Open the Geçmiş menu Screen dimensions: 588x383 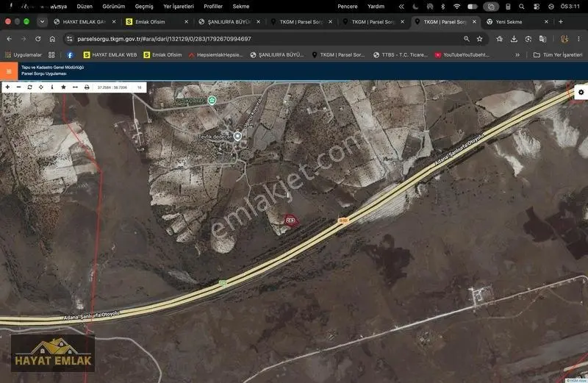144,7
